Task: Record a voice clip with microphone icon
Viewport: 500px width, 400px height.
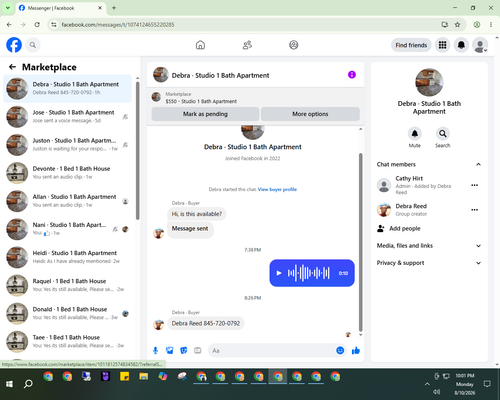Action: (x=155, y=350)
